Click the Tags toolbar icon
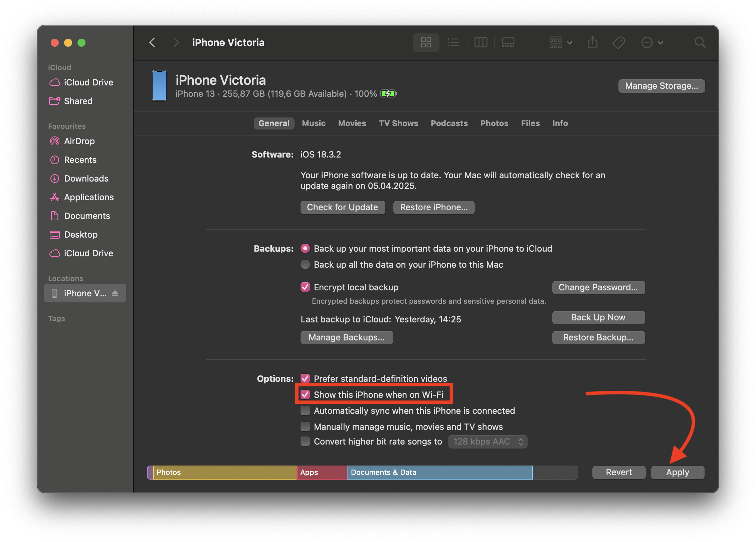The width and height of the screenshot is (756, 542). pyautogui.click(x=618, y=42)
